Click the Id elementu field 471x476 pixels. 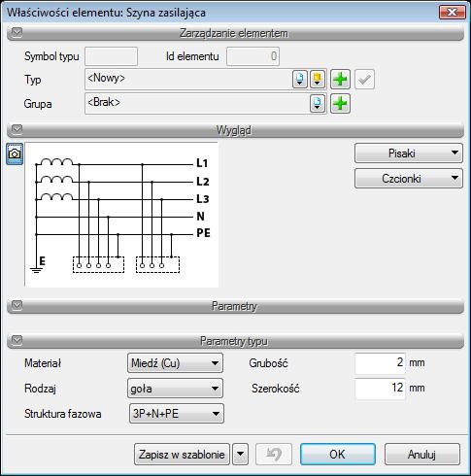(252, 56)
